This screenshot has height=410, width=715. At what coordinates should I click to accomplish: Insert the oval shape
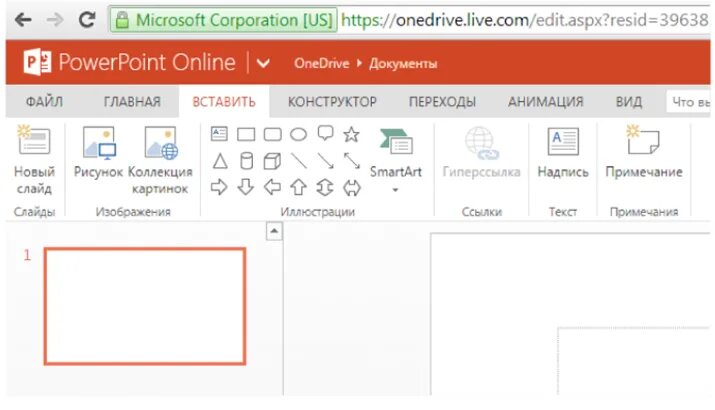pos(299,135)
